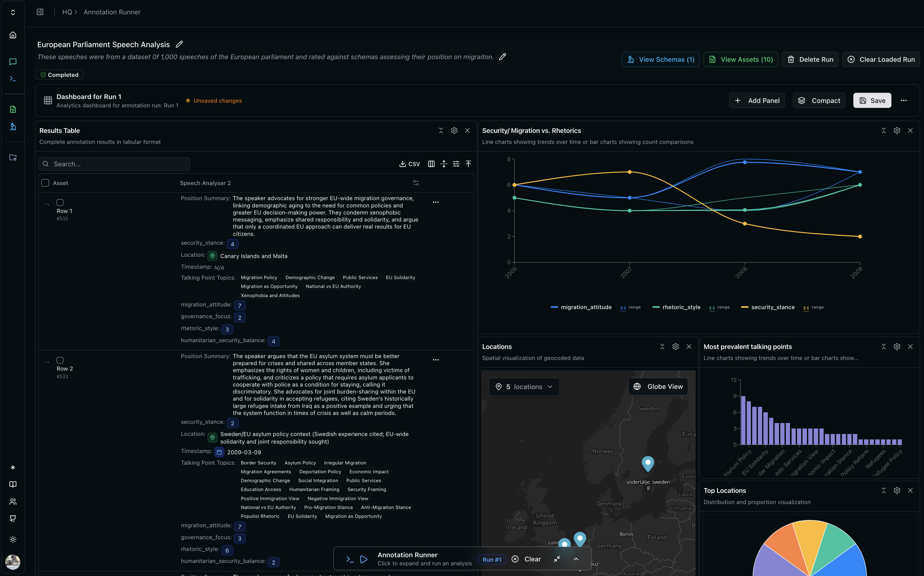Open Row 1 actions ellipsis menu

coord(435,202)
